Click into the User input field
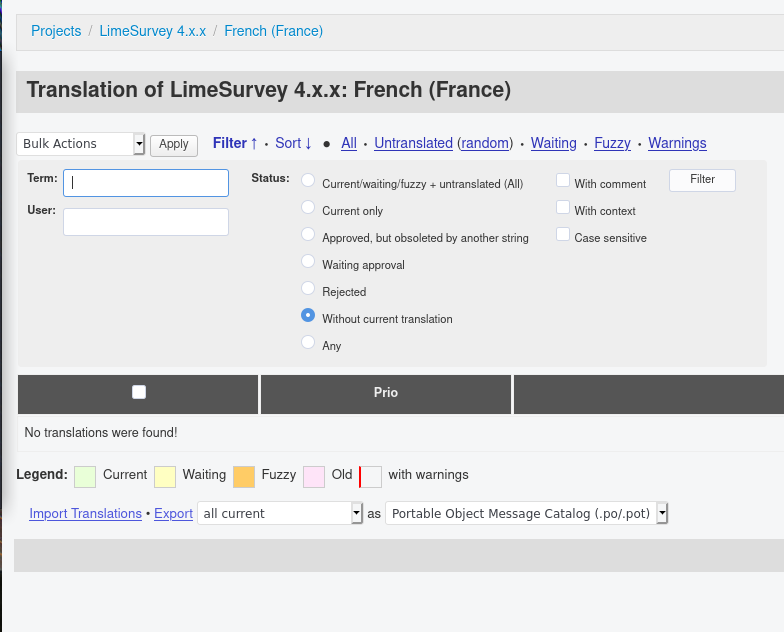 (x=146, y=222)
